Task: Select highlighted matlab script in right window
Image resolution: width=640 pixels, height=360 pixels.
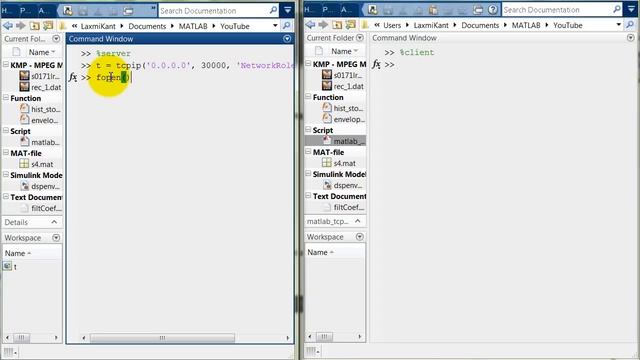Action: 344,141
